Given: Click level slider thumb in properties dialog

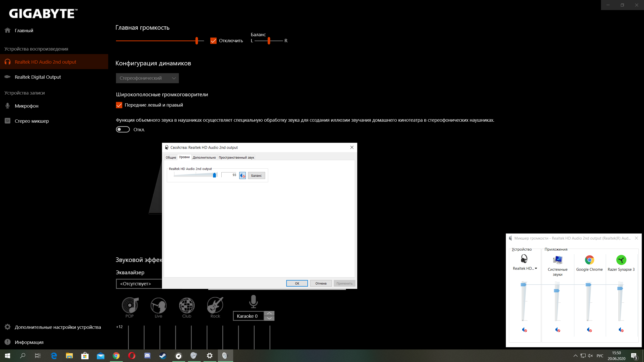Looking at the screenshot, I should 214,175.
